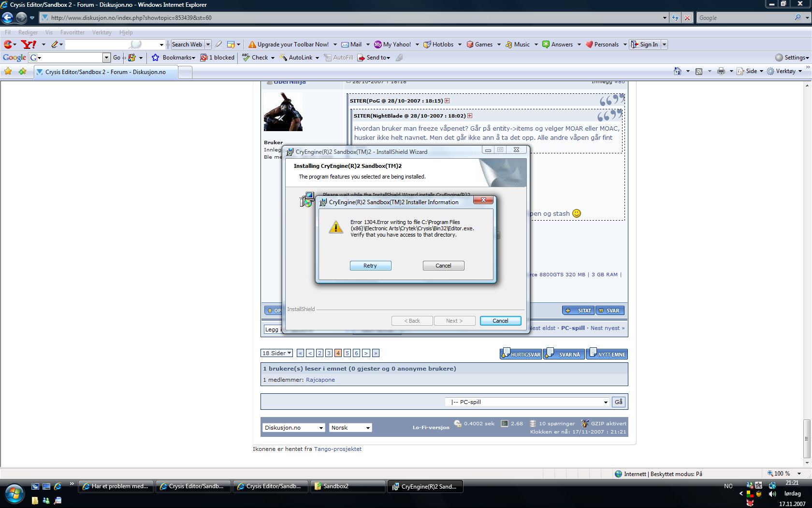Viewport: 812px width, 508px height.
Task: Open the Rajcapone member profile link
Action: pos(320,380)
